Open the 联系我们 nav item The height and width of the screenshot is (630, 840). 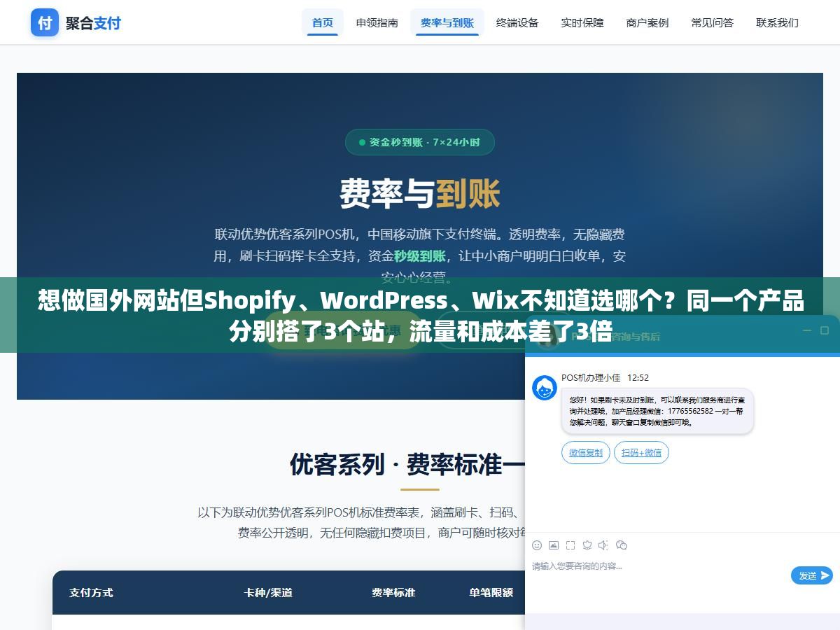pyautogui.click(x=778, y=22)
